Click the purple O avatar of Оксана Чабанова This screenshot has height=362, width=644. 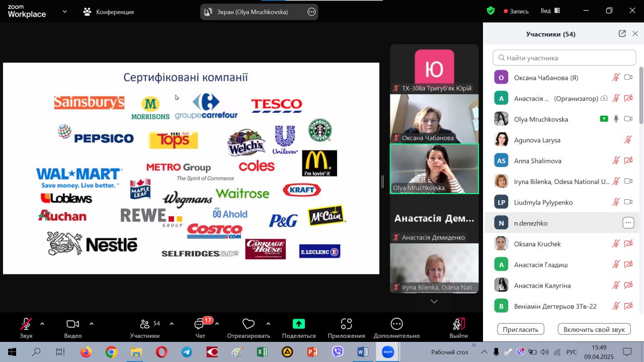pos(501,77)
